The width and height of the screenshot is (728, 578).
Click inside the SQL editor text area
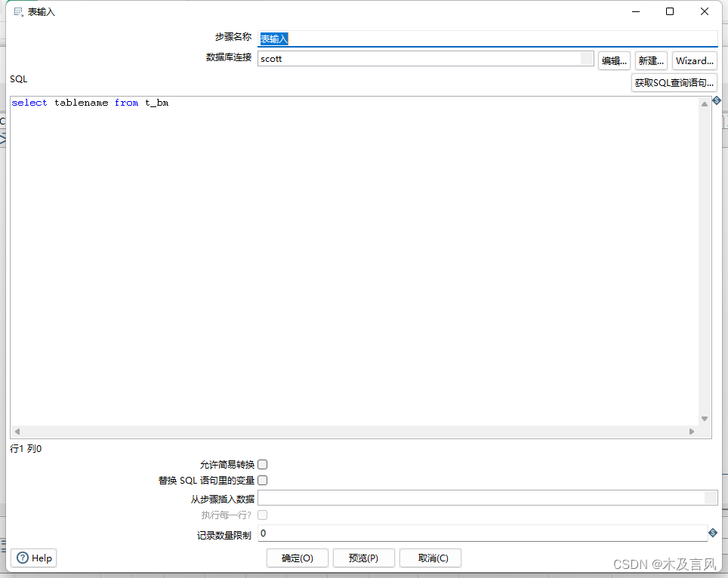[x=354, y=261]
